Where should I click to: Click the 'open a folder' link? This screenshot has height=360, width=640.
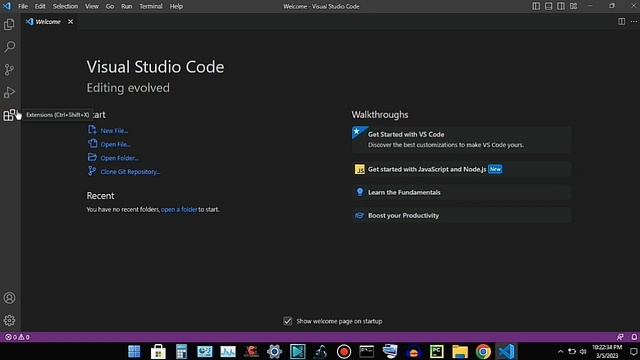179,209
